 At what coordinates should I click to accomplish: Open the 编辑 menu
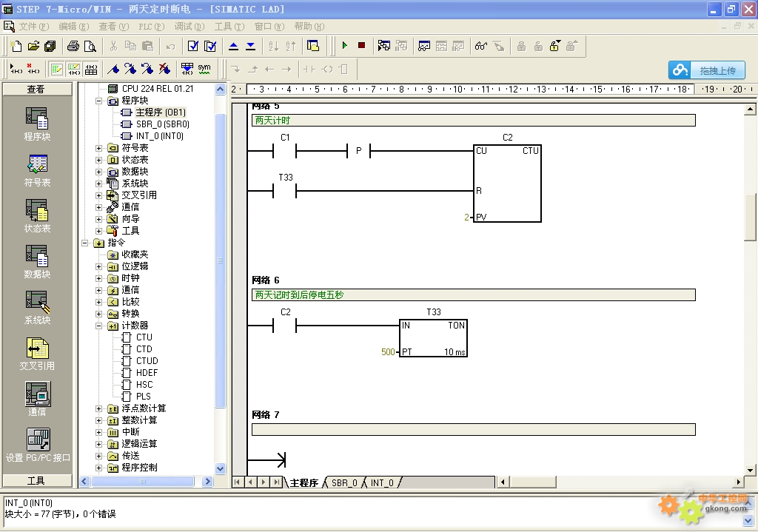point(74,27)
